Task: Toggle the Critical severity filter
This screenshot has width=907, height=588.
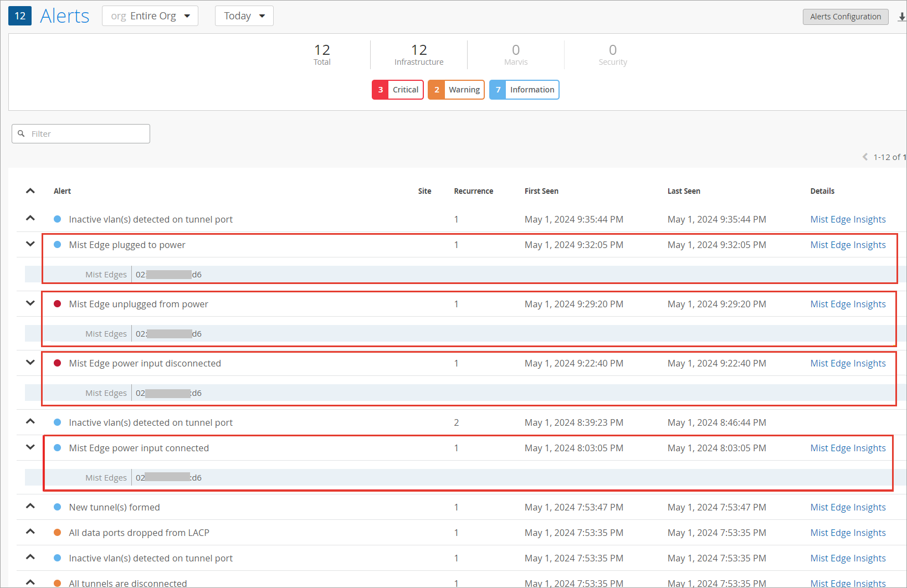Action: point(397,90)
